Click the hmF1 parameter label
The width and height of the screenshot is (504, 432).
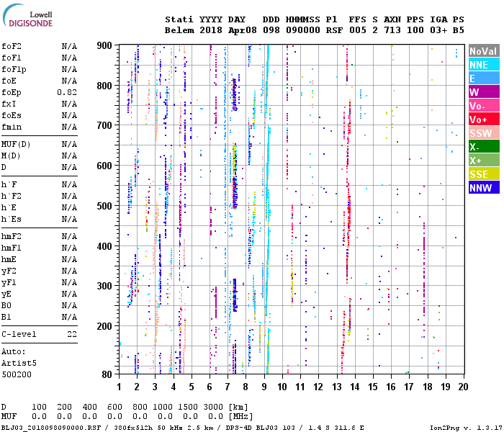click(12, 248)
